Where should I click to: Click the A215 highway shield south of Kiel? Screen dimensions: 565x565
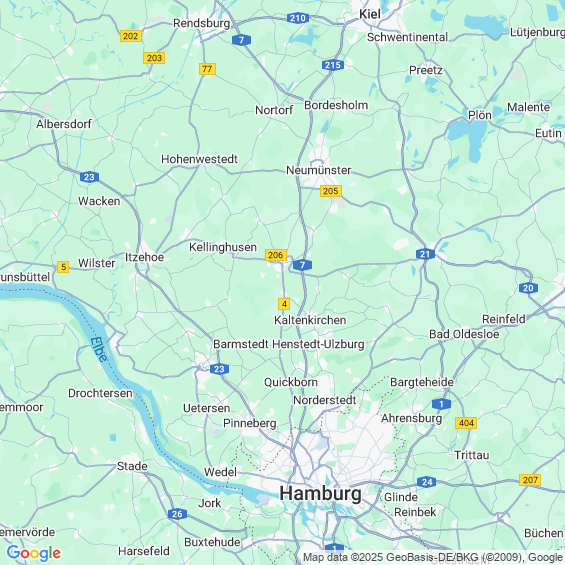[333, 65]
